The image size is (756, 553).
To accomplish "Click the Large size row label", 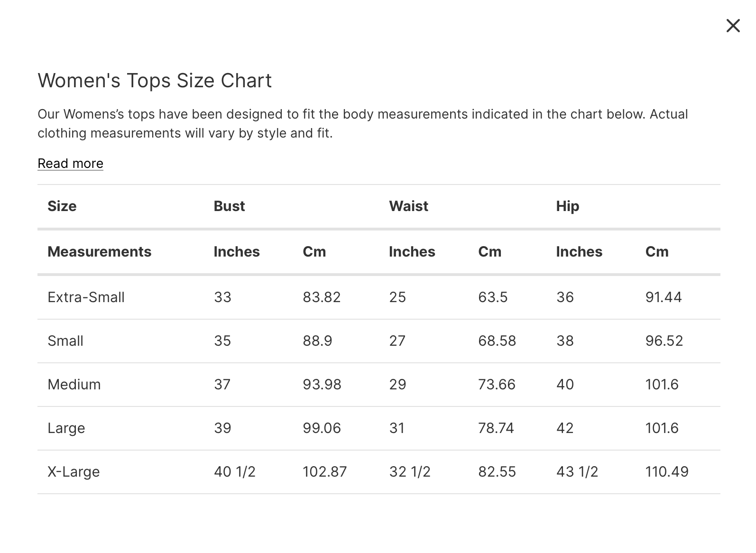I will pos(66,428).
